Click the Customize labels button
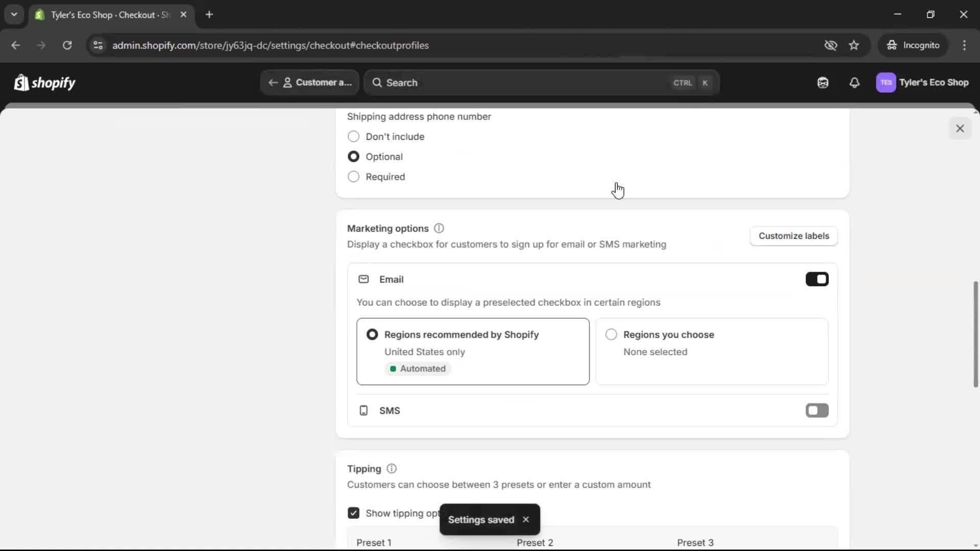980x551 pixels. (794, 236)
